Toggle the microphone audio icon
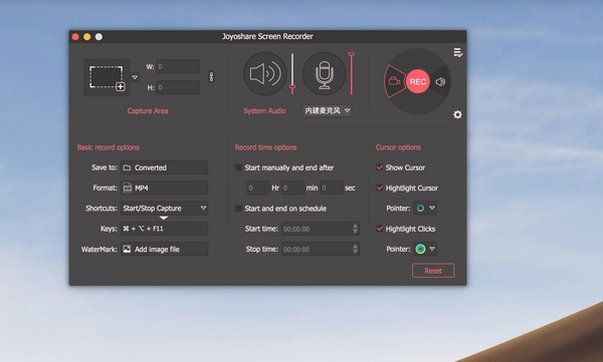This screenshot has height=362, width=603. pyautogui.click(x=324, y=74)
